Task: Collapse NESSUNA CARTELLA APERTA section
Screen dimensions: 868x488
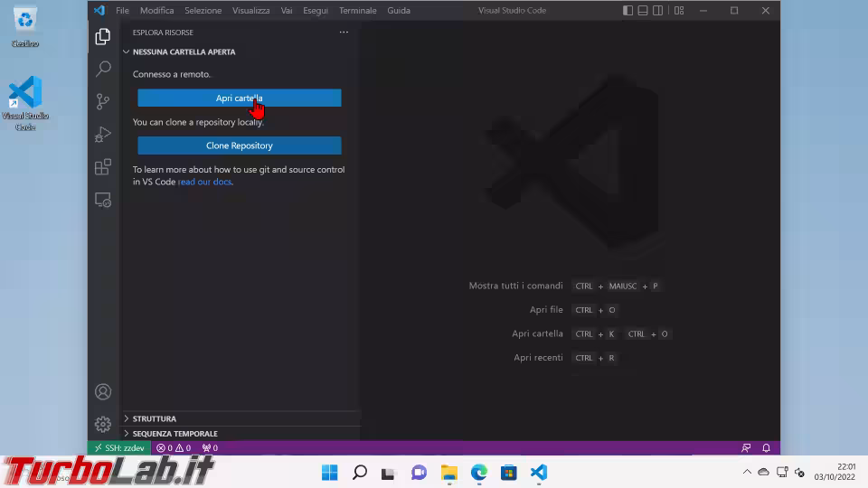Action: (x=184, y=52)
